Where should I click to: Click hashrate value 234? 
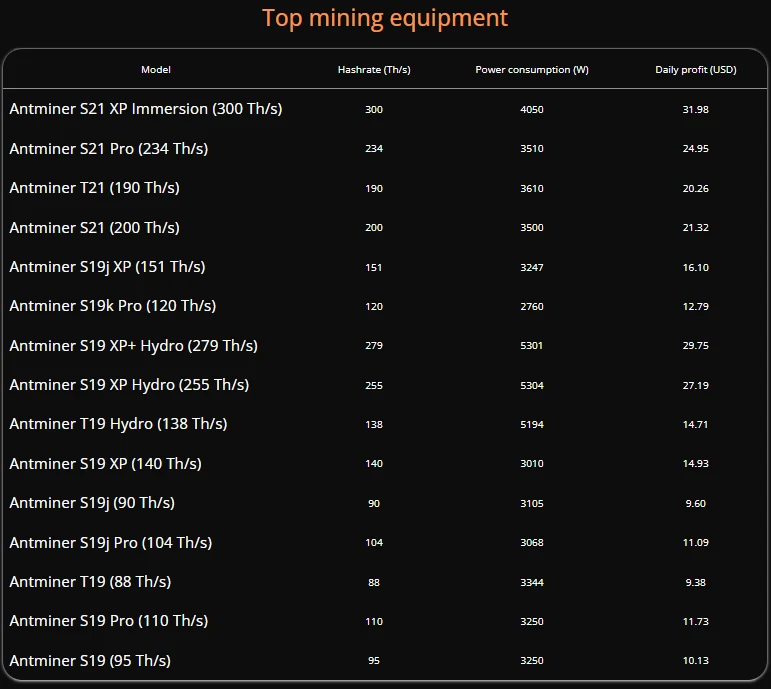pyautogui.click(x=374, y=149)
